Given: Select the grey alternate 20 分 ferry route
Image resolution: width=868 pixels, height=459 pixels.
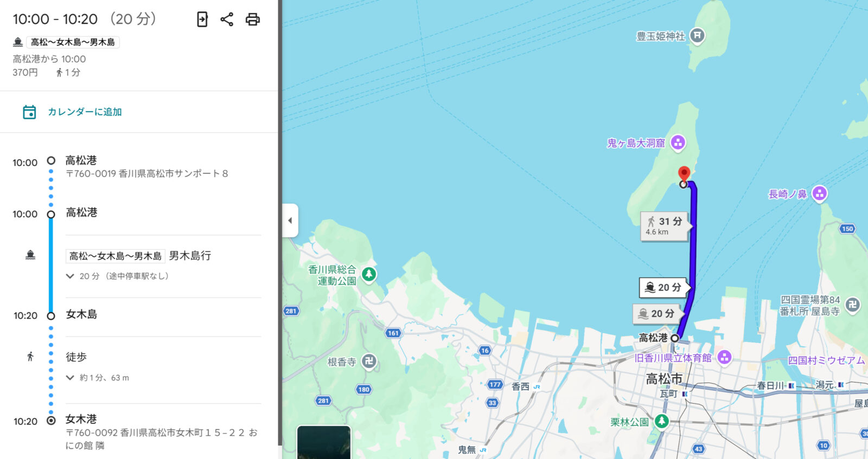Looking at the screenshot, I should [656, 314].
